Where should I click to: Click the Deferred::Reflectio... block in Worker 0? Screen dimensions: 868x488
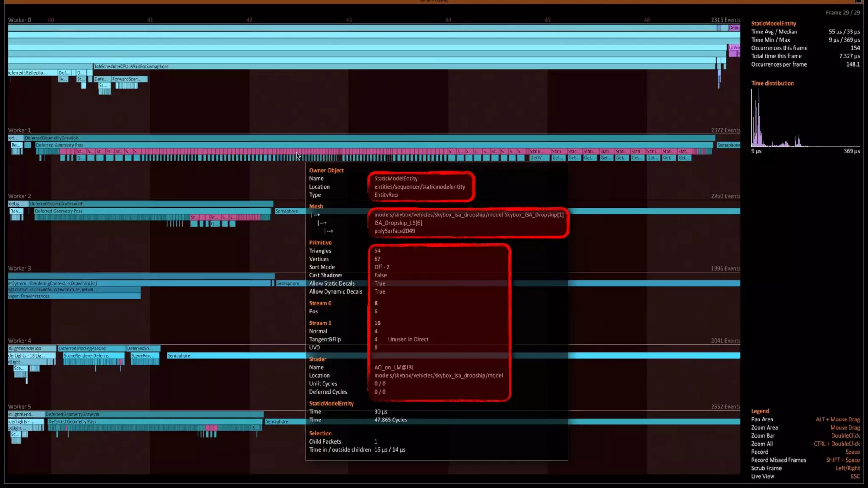pos(32,73)
